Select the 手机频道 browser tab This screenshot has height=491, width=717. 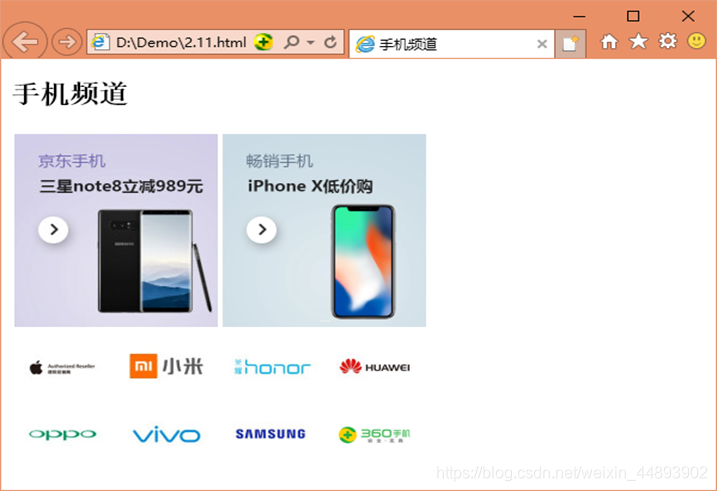(451, 44)
